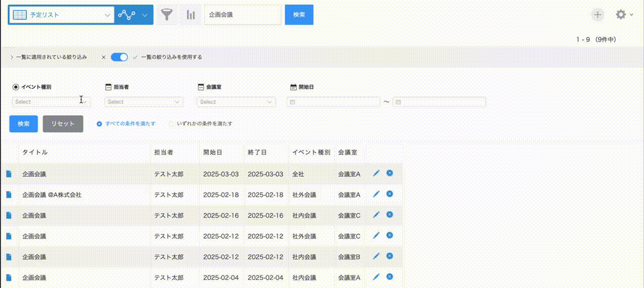Click pencil icon for 2025-02-04 row

(376, 276)
